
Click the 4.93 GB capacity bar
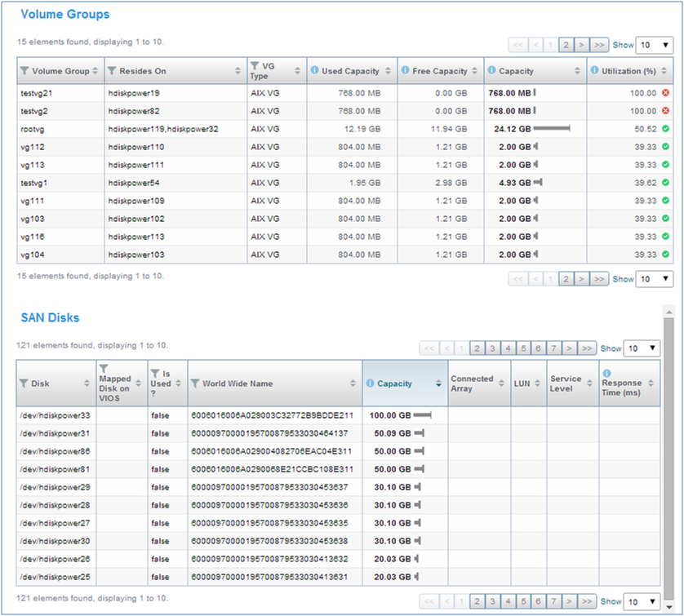click(538, 182)
